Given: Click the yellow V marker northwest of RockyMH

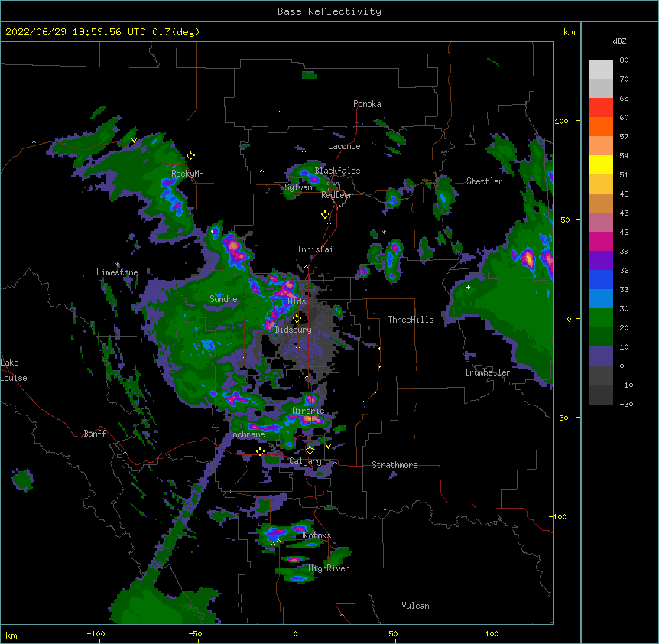Looking at the screenshot, I should 134,141.
